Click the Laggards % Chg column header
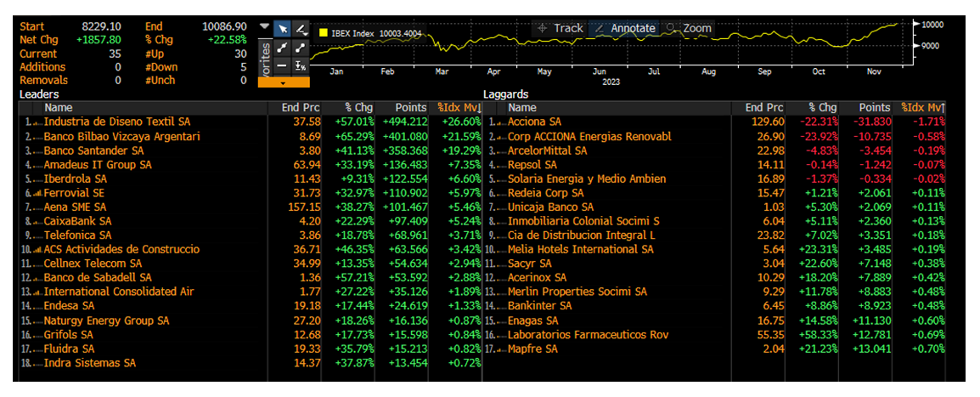This screenshot has width=980, height=397. (x=821, y=108)
